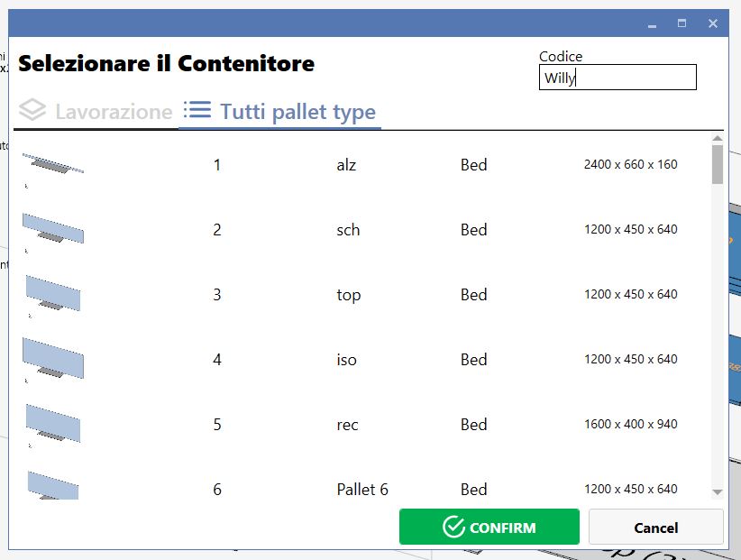Click the layers icon beside Lavorazione

[x=32, y=110]
